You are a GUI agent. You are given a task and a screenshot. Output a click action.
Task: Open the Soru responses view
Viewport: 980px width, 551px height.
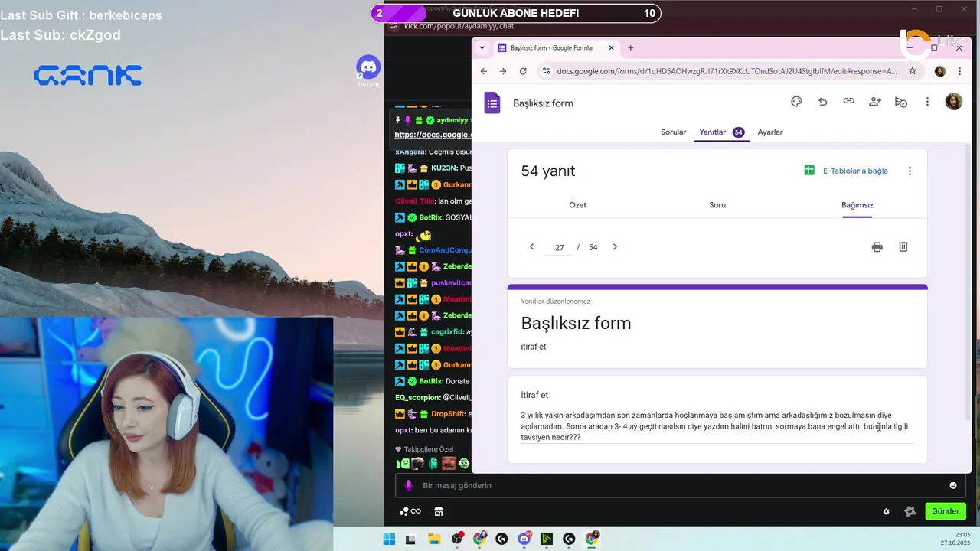(717, 205)
